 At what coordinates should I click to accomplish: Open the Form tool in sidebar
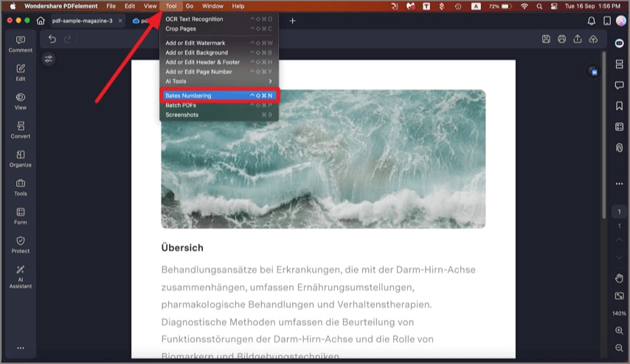[21, 217]
